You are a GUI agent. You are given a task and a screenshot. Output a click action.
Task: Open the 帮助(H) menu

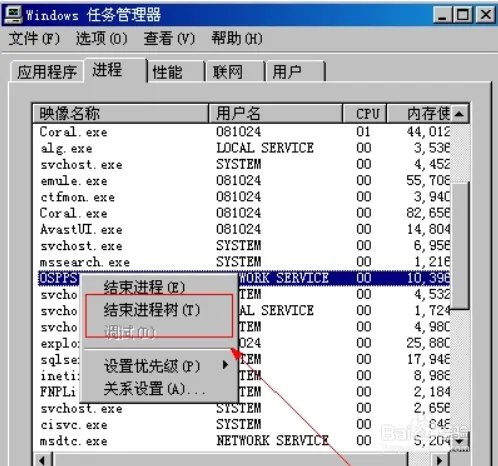pos(237,38)
